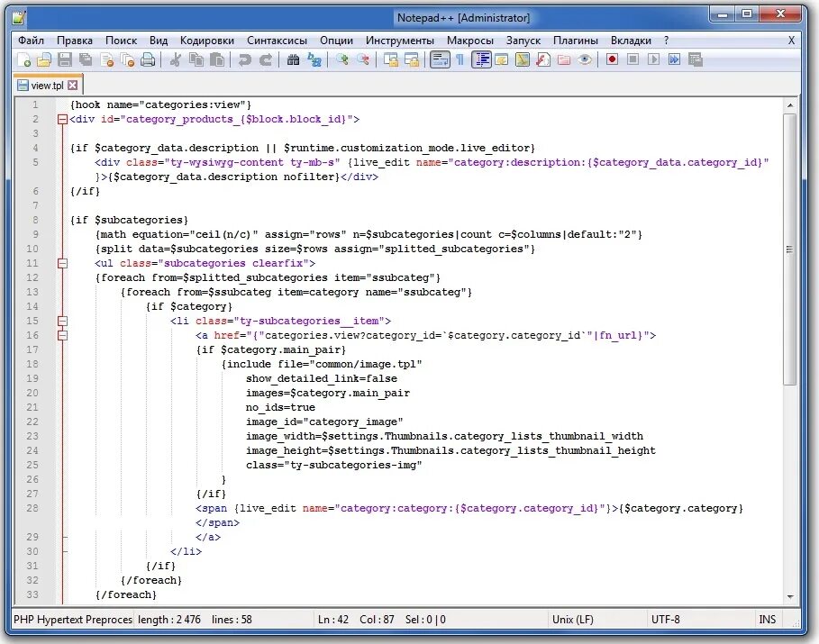Collapse the anchor fold on line 16
Screen dimensions: 819x644
pos(62,335)
